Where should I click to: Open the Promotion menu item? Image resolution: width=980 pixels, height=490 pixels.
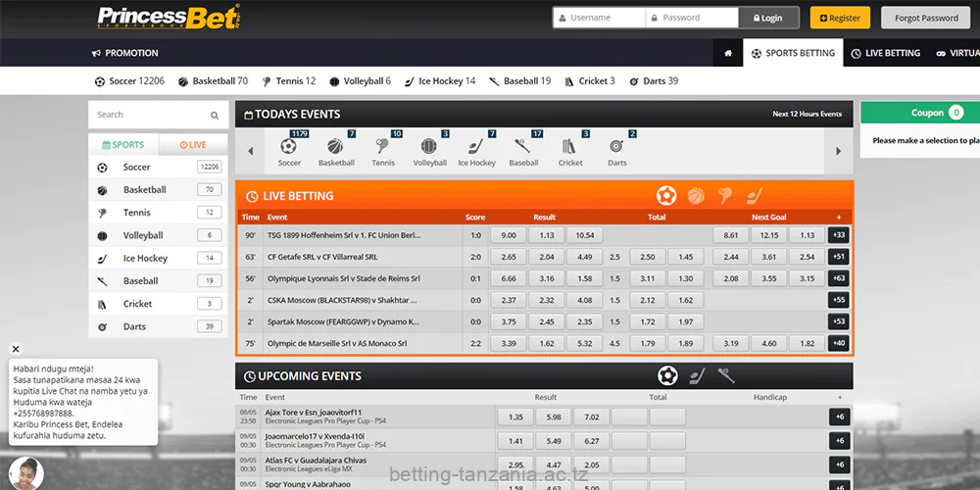pos(125,53)
